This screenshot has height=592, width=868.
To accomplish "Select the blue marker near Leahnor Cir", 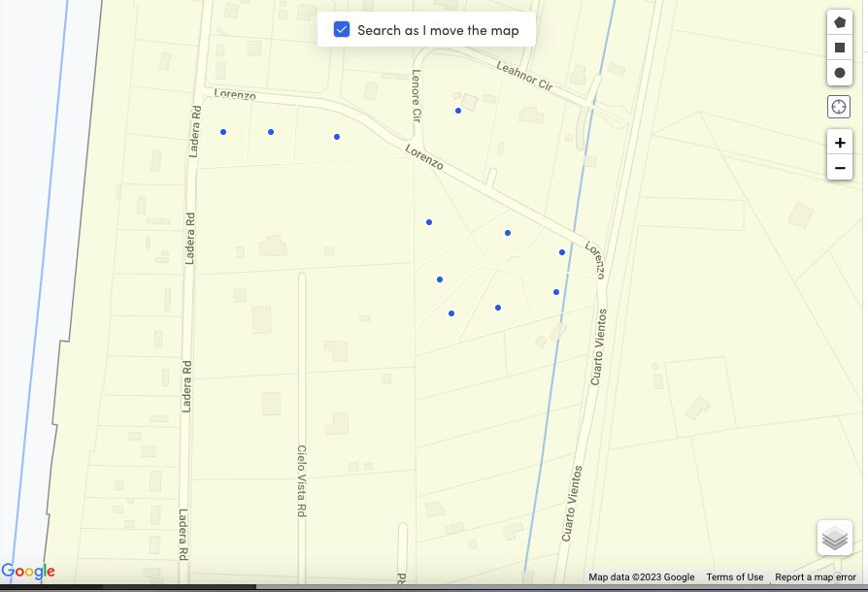I will (457, 110).
